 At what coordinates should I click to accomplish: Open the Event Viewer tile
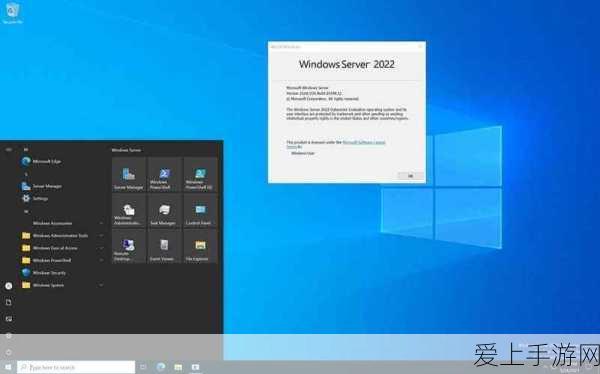(x=164, y=246)
